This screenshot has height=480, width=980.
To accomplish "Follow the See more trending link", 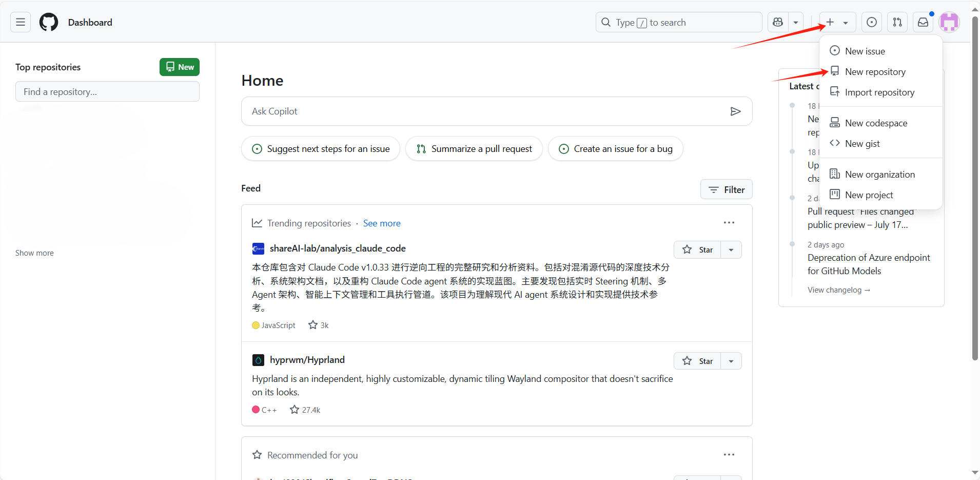I will tap(382, 223).
